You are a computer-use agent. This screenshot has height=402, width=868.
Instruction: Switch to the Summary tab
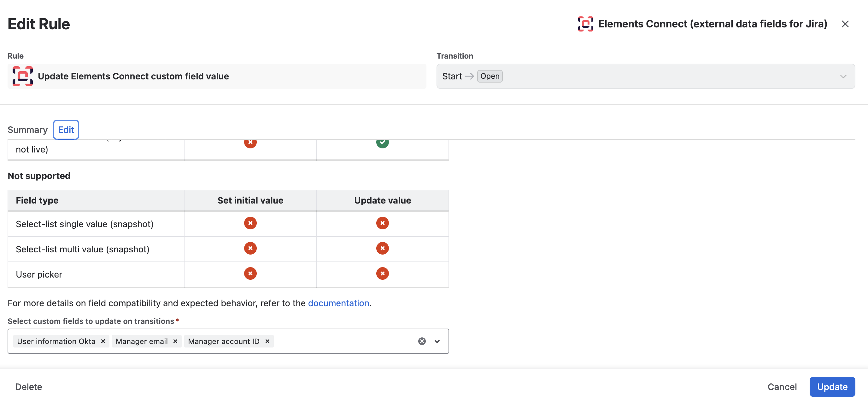click(x=28, y=129)
